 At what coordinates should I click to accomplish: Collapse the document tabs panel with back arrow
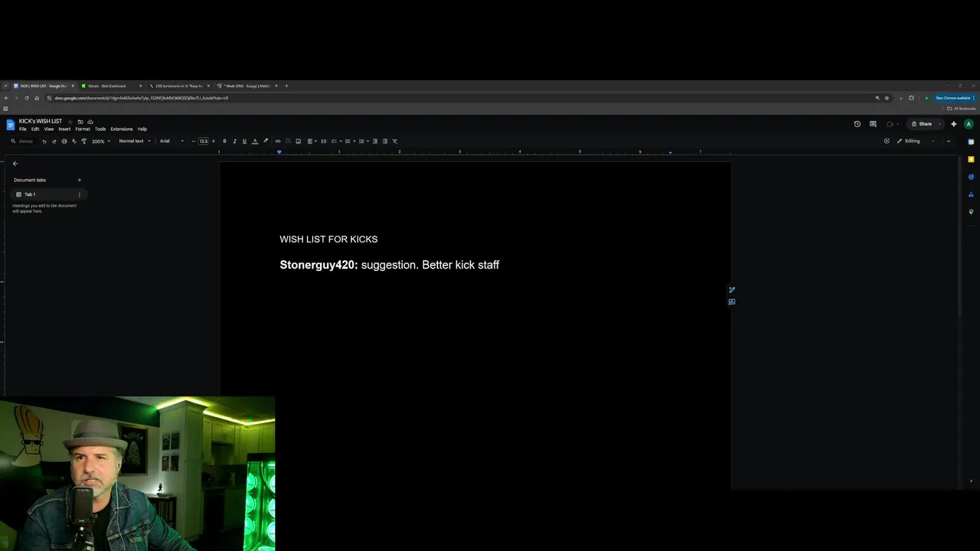tap(15, 163)
